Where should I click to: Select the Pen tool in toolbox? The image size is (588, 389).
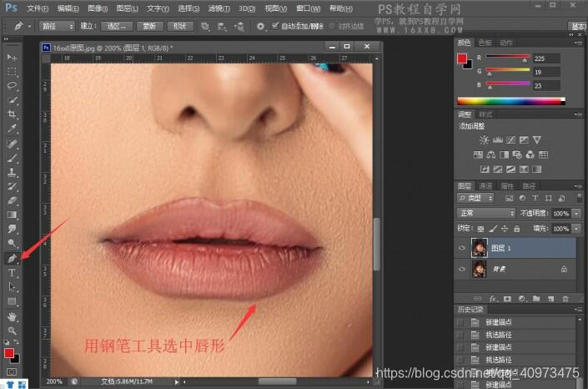pos(12,258)
